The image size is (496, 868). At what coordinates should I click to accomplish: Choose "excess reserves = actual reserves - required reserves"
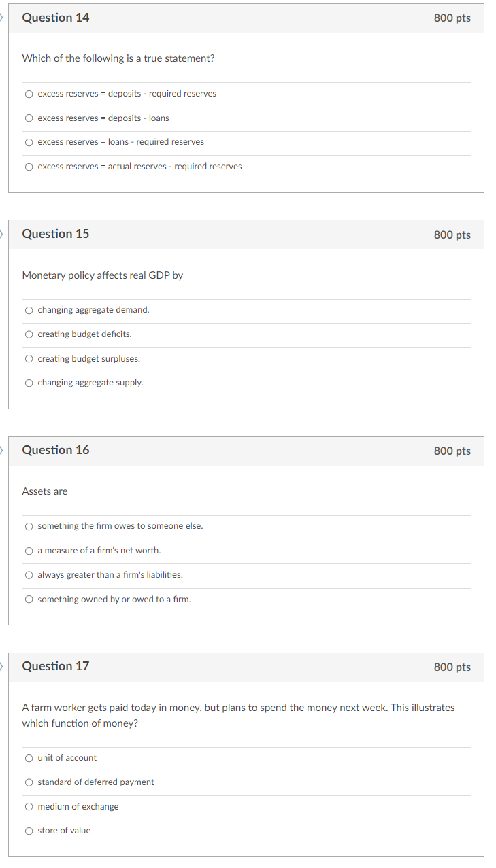(29, 167)
